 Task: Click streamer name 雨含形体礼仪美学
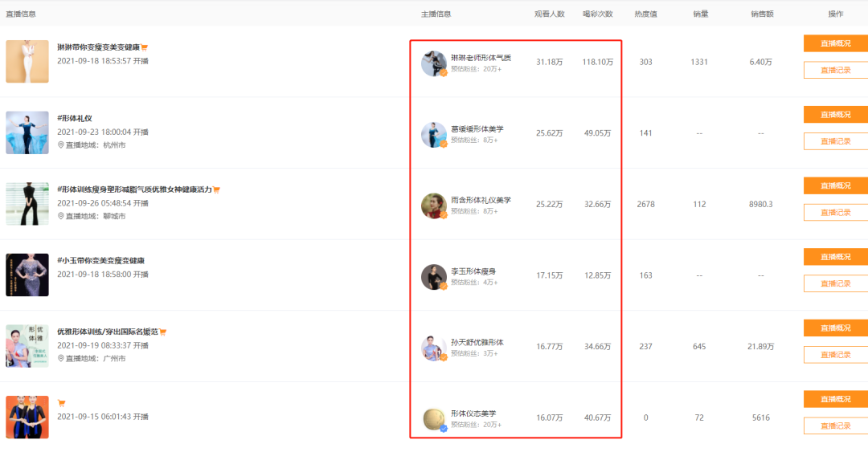481,200
